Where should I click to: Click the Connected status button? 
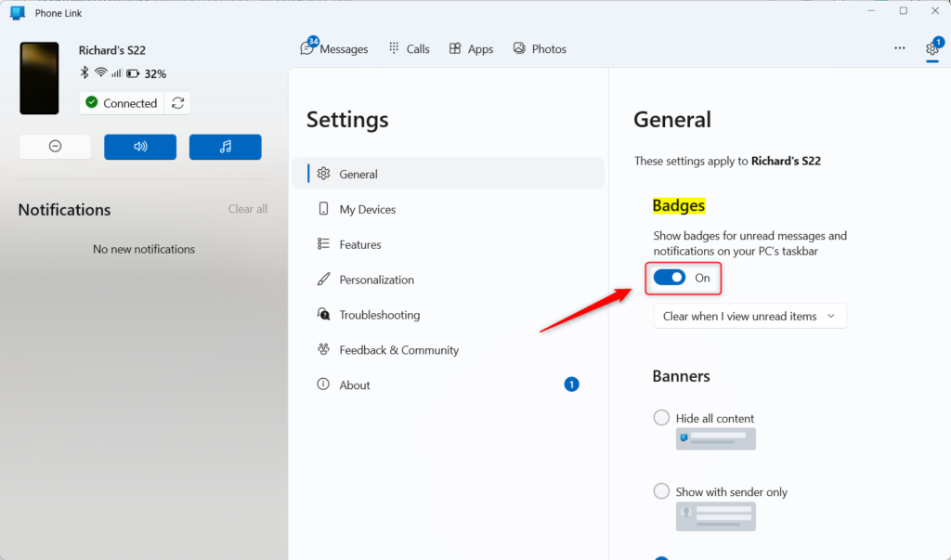122,103
